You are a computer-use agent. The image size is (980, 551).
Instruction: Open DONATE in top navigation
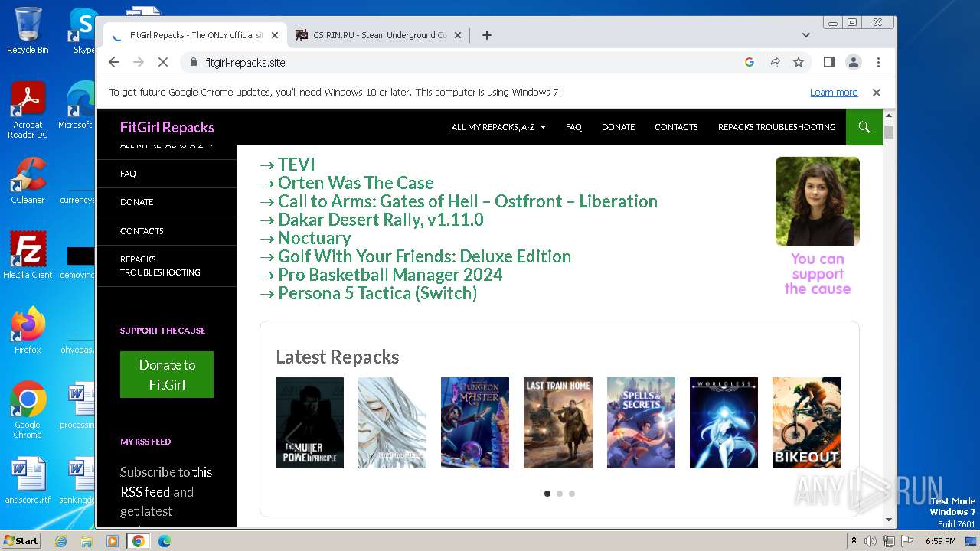(x=618, y=127)
